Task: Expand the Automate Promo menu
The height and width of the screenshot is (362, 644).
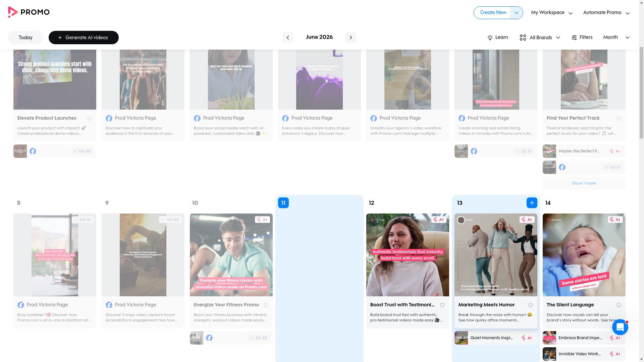Action: (606, 13)
